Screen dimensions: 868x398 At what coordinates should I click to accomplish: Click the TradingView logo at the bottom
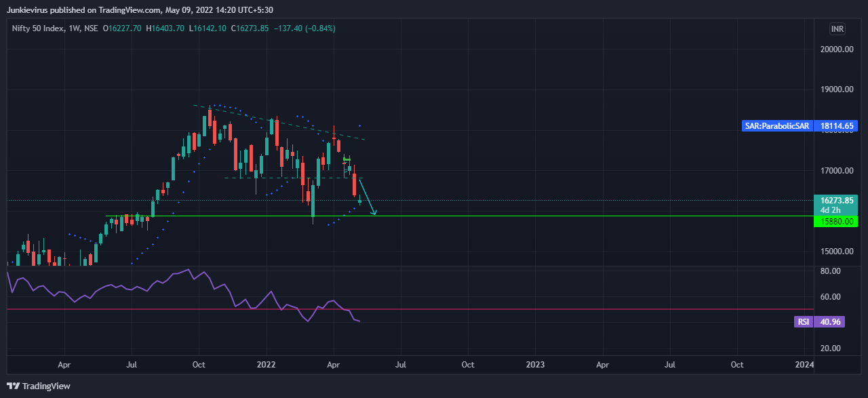[x=39, y=386]
